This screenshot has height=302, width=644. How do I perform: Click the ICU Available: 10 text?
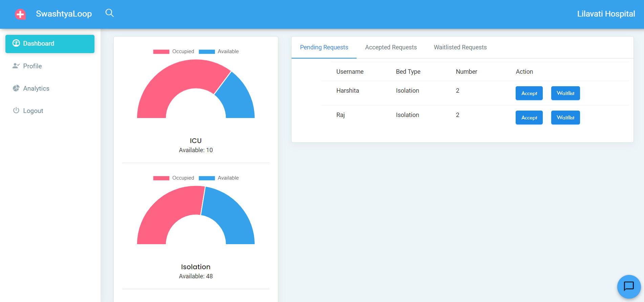(x=196, y=150)
